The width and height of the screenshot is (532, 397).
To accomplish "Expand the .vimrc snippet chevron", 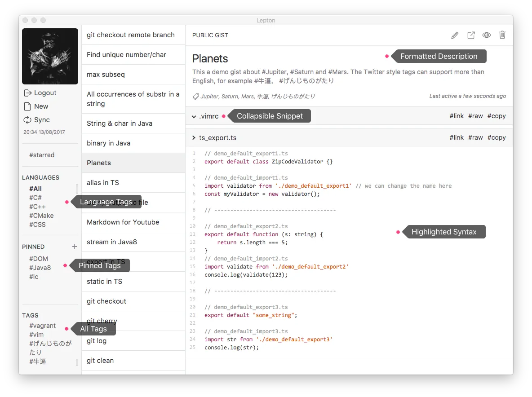I will [194, 116].
